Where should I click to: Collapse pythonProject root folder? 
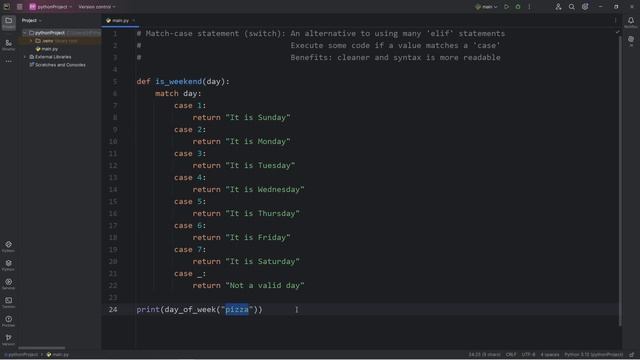tap(25, 33)
